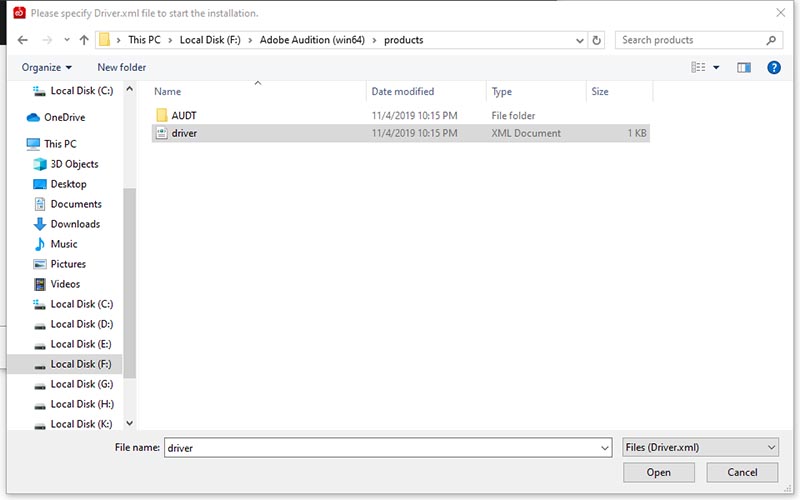The width and height of the screenshot is (800, 500).
Task: Toggle the preview pane icon
Action: 743,67
